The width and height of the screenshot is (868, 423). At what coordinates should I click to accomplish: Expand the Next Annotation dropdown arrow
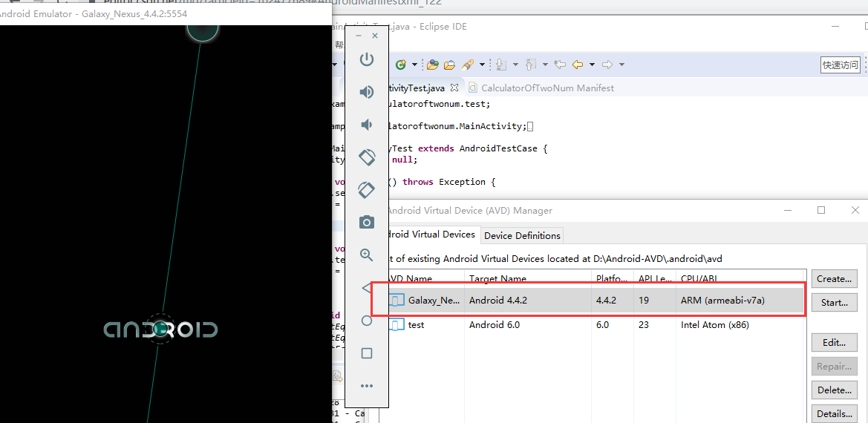pyautogui.click(x=515, y=65)
